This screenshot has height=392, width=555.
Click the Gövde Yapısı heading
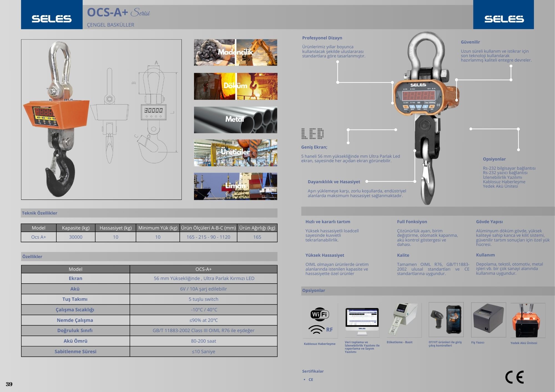click(x=489, y=222)
